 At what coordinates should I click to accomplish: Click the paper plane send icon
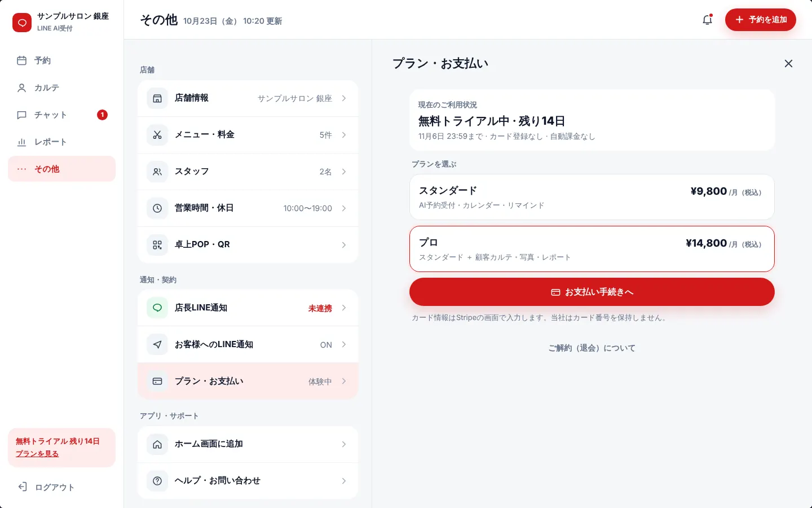[x=157, y=345]
